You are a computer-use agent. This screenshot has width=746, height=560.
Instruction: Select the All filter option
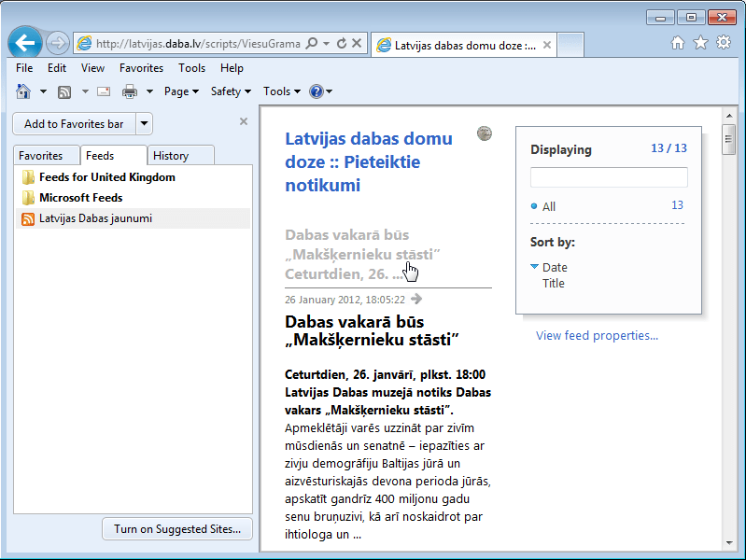(549, 206)
